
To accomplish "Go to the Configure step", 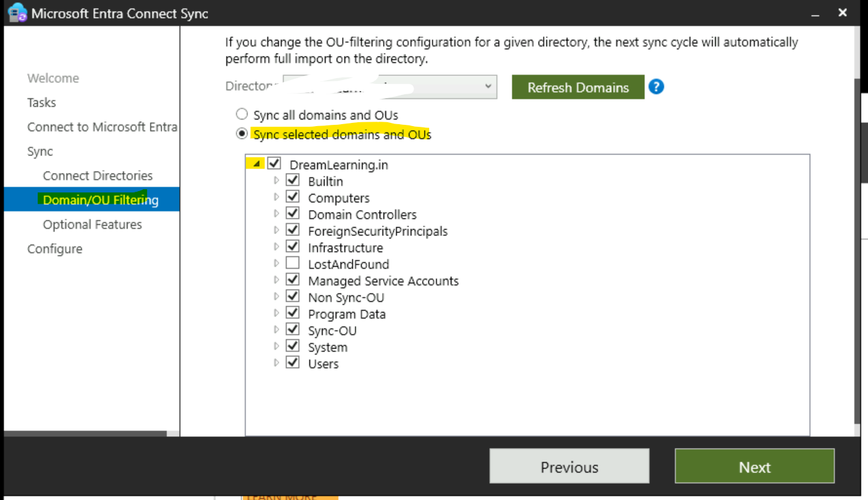I will [x=55, y=249].
